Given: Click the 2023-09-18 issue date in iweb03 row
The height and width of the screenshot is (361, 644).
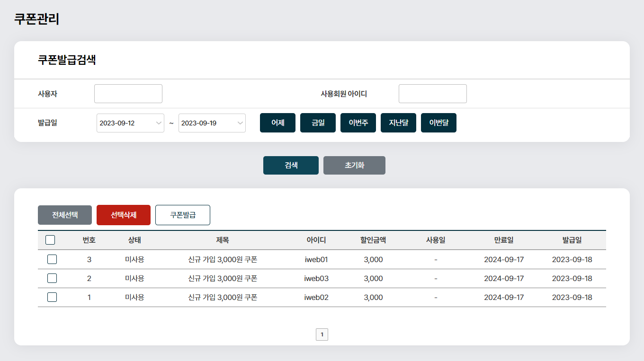Looking at the screenshot, I should (x=572, y=278).
